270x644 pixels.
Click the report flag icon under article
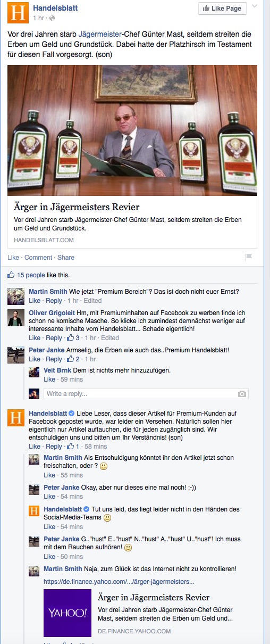[248, 257]
